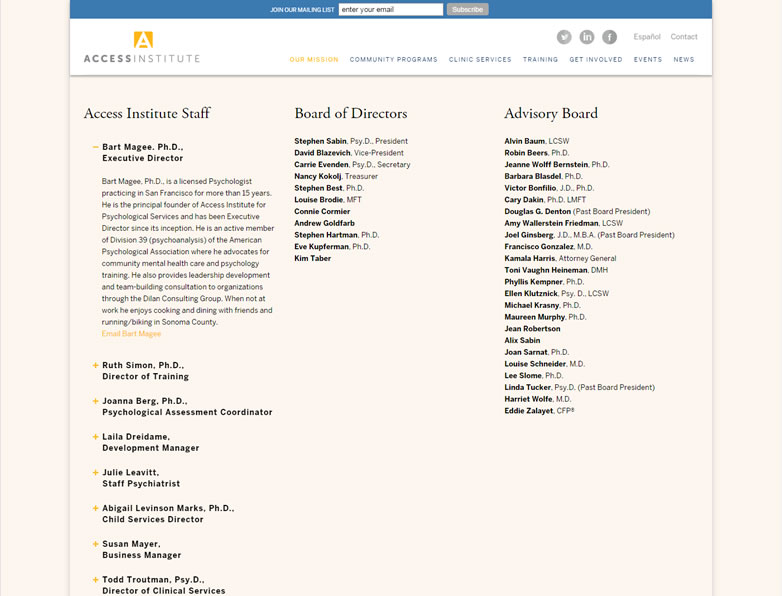
Task: Expand Abigail Levinson Marks' entry
Action: [96, 508]
